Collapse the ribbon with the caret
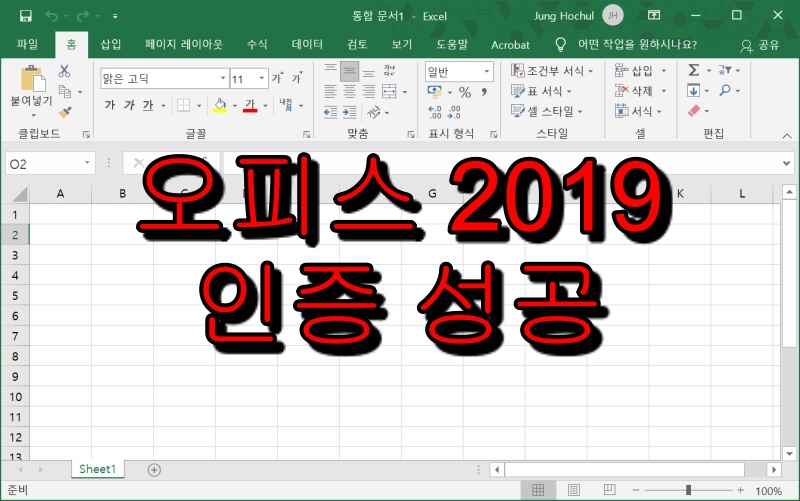Image resolution: width=800 pixels, height=501 pixels. click(x=786, y=136)
